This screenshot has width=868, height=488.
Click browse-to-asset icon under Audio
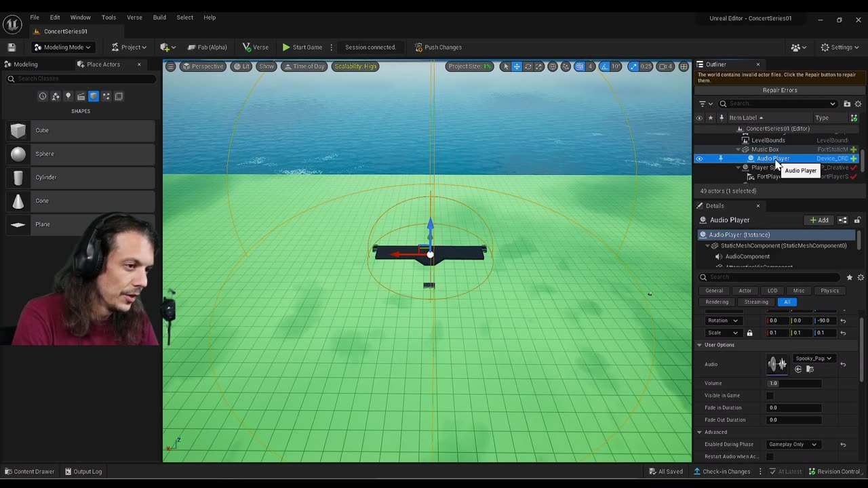click(810, 369)
